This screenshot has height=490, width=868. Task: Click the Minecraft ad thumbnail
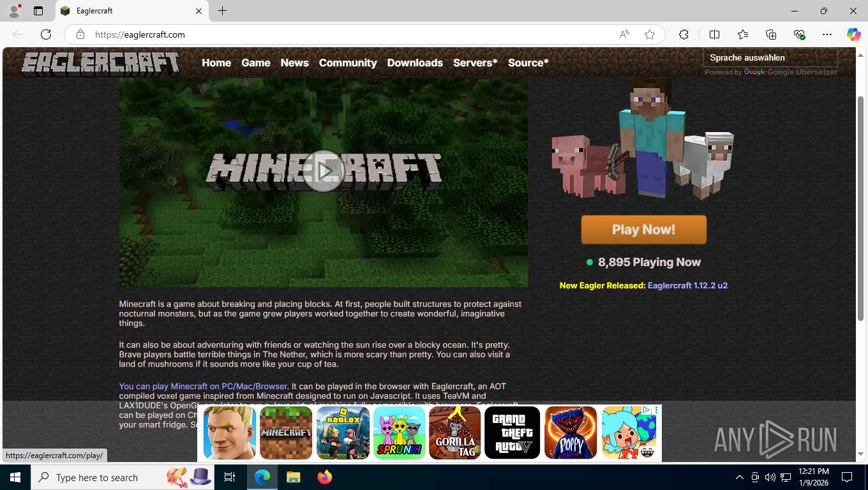pos(286,433)
